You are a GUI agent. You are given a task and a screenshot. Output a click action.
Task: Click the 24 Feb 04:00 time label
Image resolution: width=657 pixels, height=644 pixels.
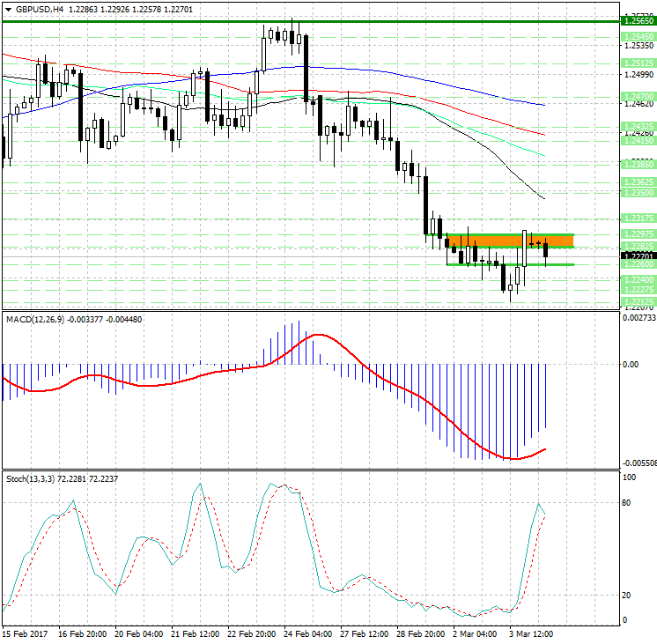(308, 633)
